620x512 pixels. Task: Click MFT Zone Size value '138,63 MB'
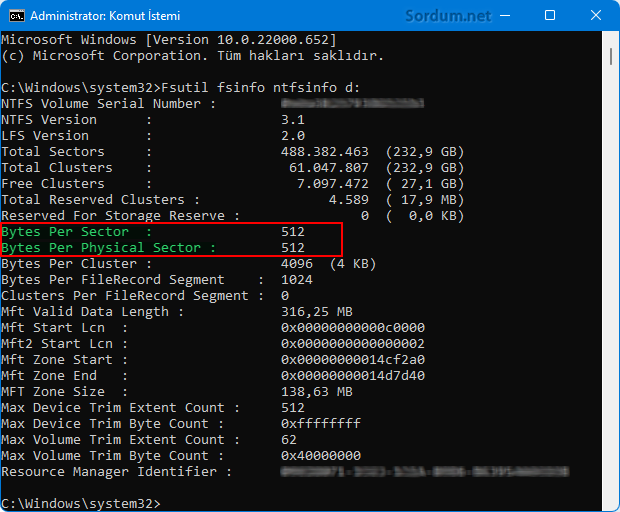click(317, 392)
